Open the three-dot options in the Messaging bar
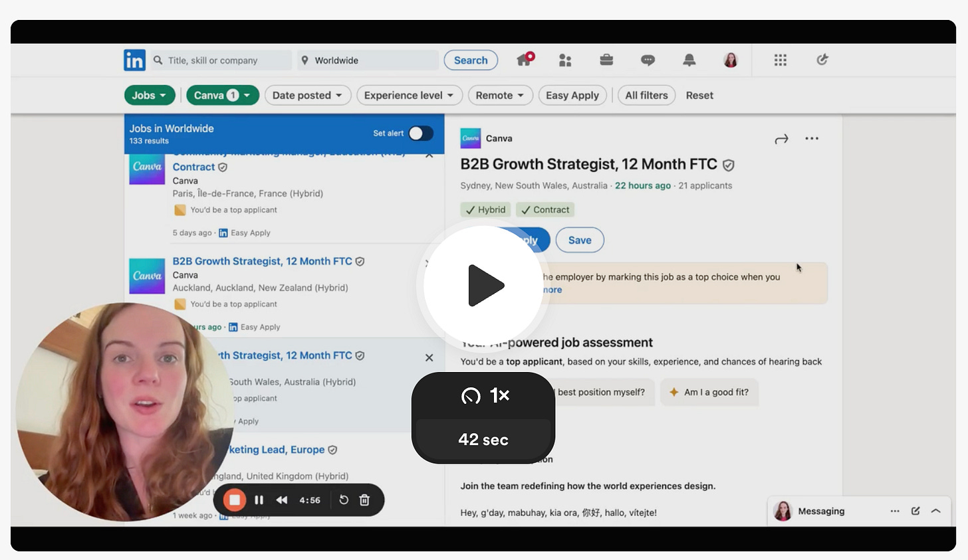This screenshot has width=968, height=560. 895,511
